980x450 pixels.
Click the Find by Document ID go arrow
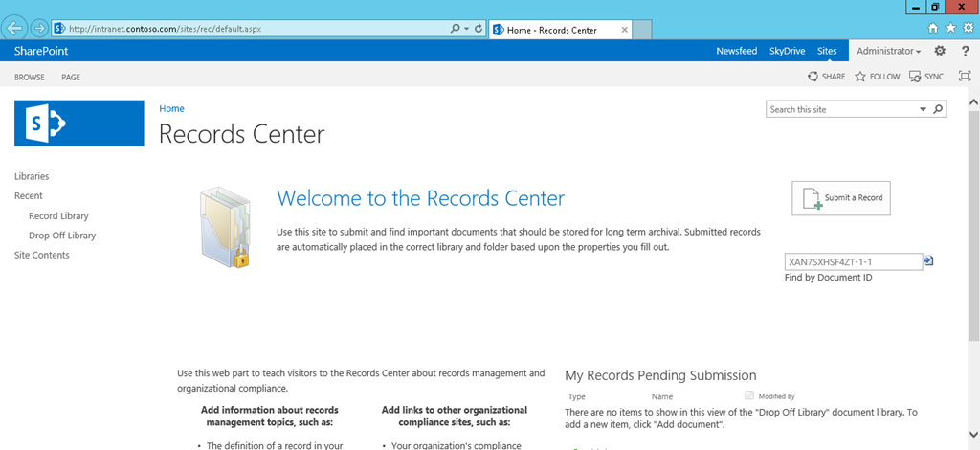[928, 260]
